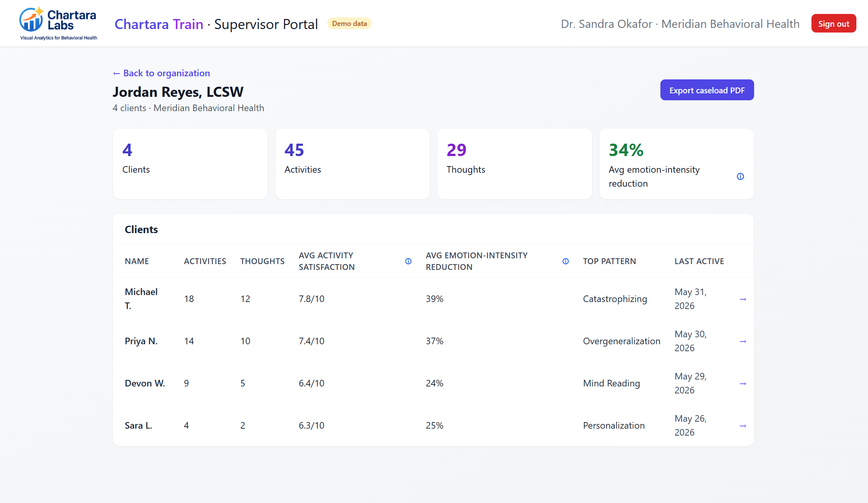The image size is (868, 503).
Task: Click the Chartara Train title link
Action: pyautogui.click(x=159, y=24)
